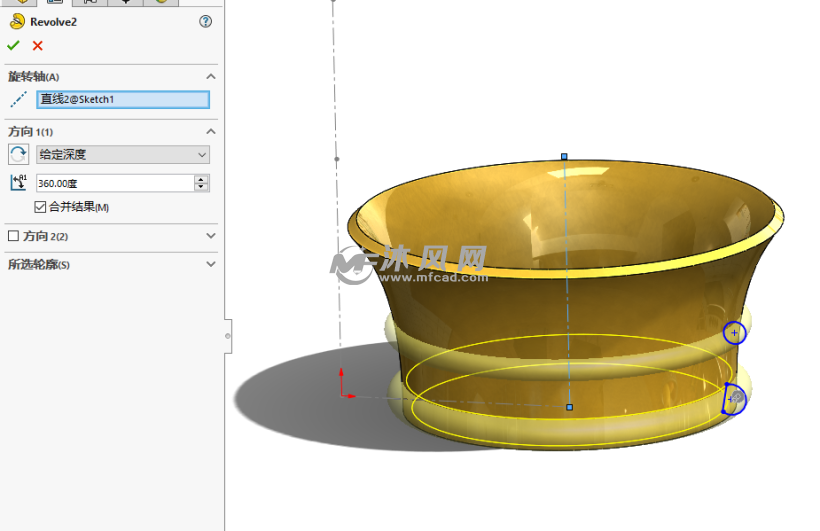820x531 pixels.
Task: Click the direction 1 angle icon
Action: (x=18, y=183)
